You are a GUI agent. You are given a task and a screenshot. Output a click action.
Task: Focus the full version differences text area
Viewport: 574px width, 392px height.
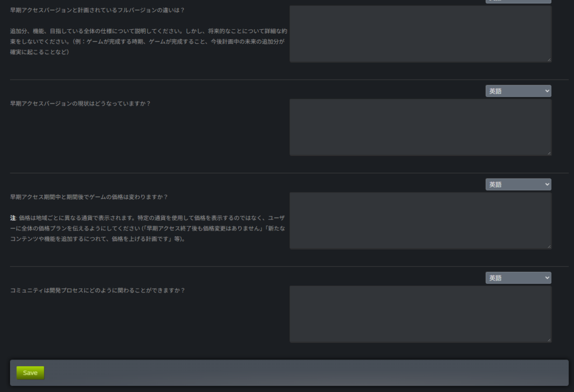coord(420,34)
